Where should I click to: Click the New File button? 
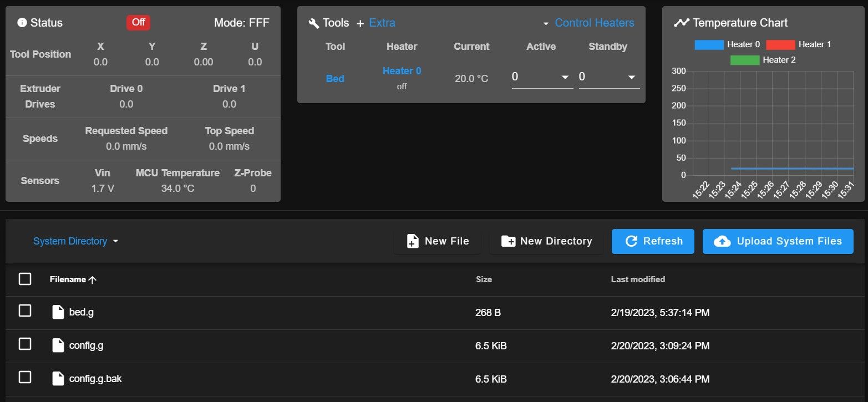tap(438, 241)
